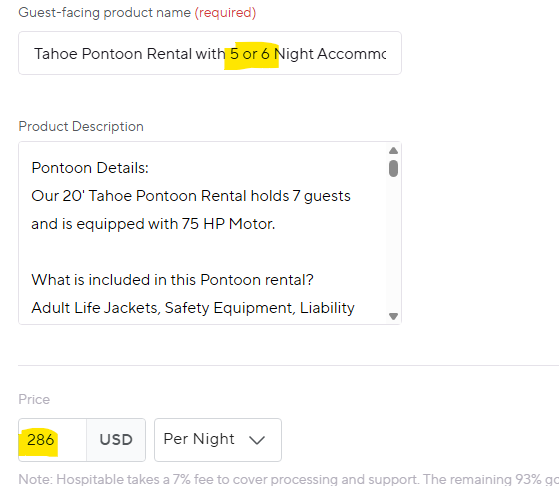Screen dimensions: 559x486
Task: Click into the 286 price field
Action: point(52,440)
